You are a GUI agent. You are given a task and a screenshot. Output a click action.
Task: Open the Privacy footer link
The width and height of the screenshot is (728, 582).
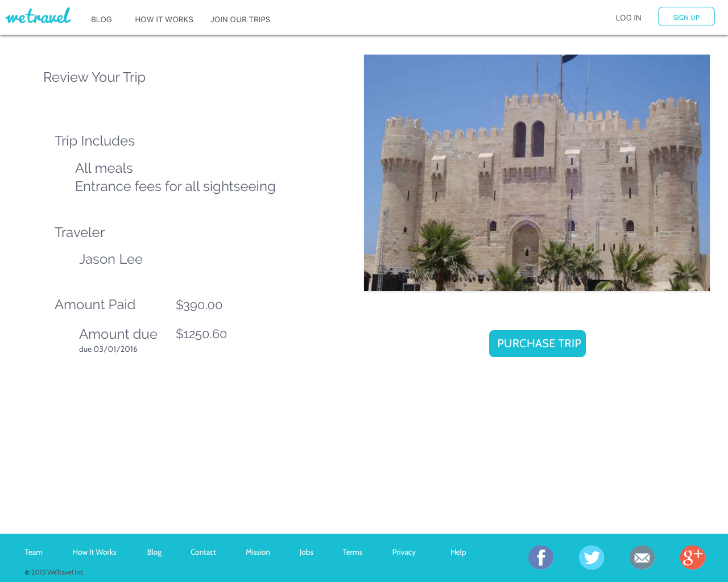pyautogui.click(x=404, y=552)
